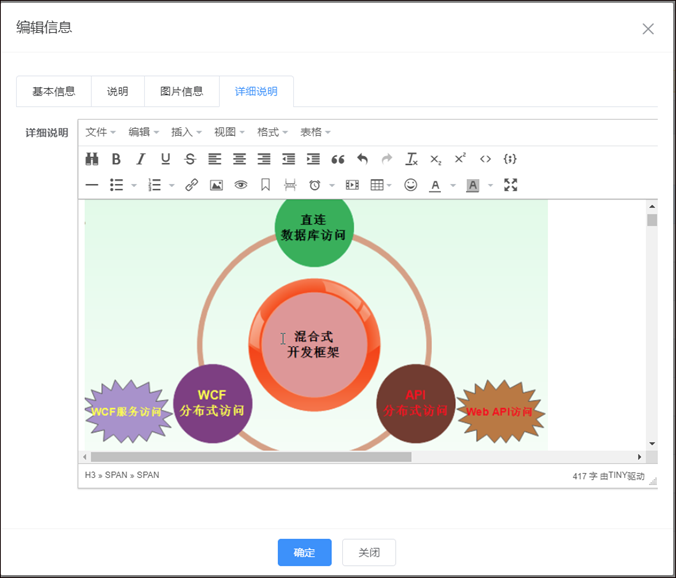
Task: Align text center
Action: click(239, 159)
